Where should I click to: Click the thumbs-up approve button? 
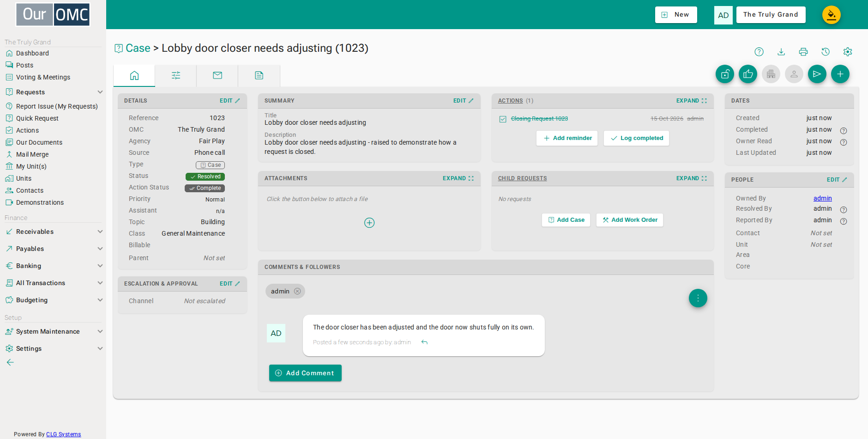click(x=748, y=74)
